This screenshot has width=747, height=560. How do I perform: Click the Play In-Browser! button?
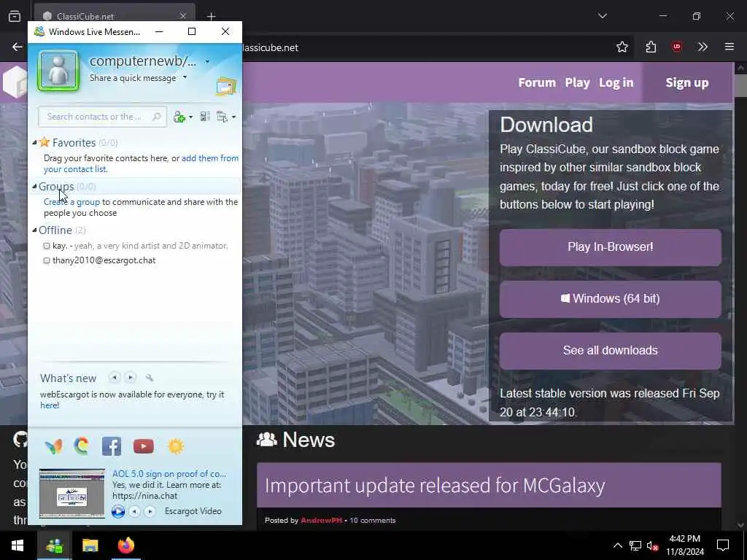pos(611,246)
